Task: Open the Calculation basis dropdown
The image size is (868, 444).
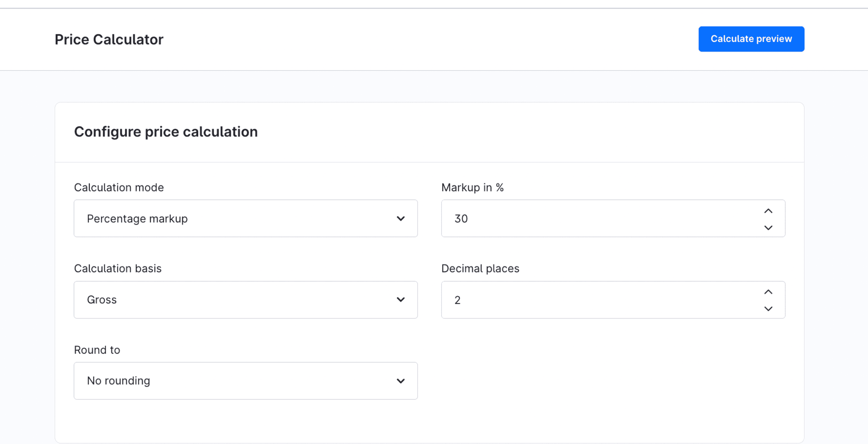Action: (246, 300)
